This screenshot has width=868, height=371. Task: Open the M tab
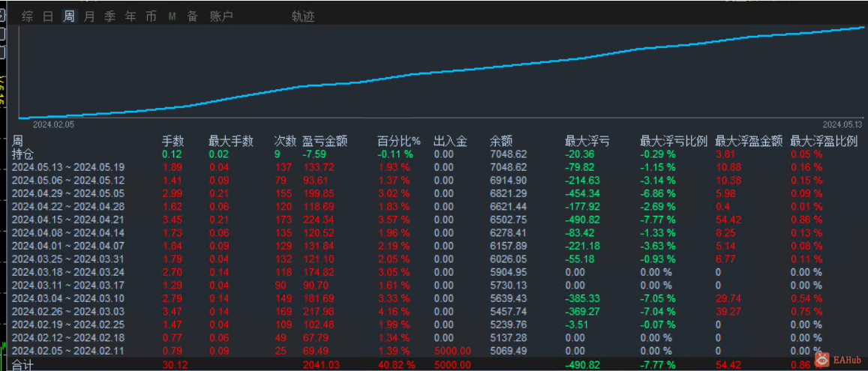[x=172, y=16]
